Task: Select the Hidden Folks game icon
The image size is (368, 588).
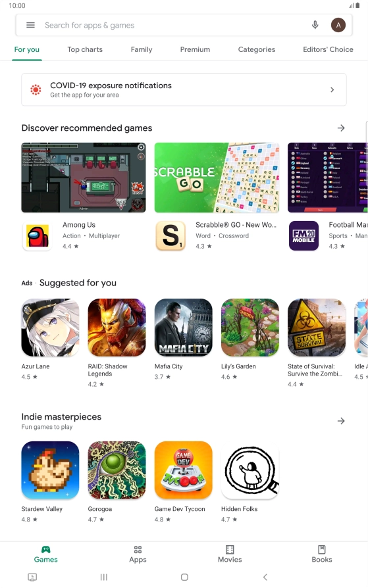Action: (x=250, y=470)
